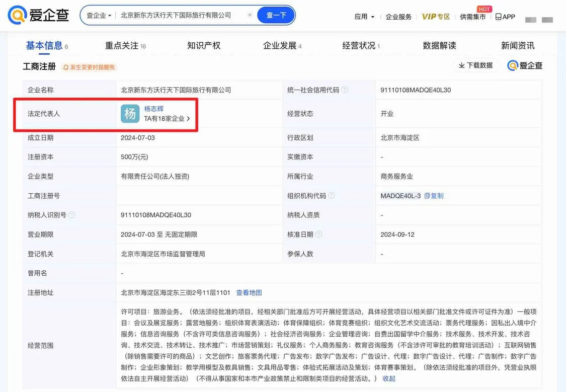Click the 发生变更时提醒我 bell reminder

(x=89, y=67)
